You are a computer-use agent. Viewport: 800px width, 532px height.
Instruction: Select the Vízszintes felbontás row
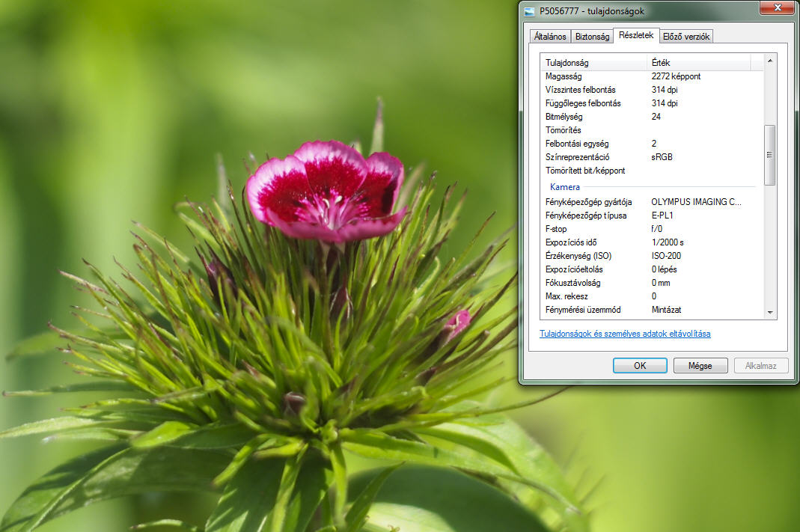653,90
